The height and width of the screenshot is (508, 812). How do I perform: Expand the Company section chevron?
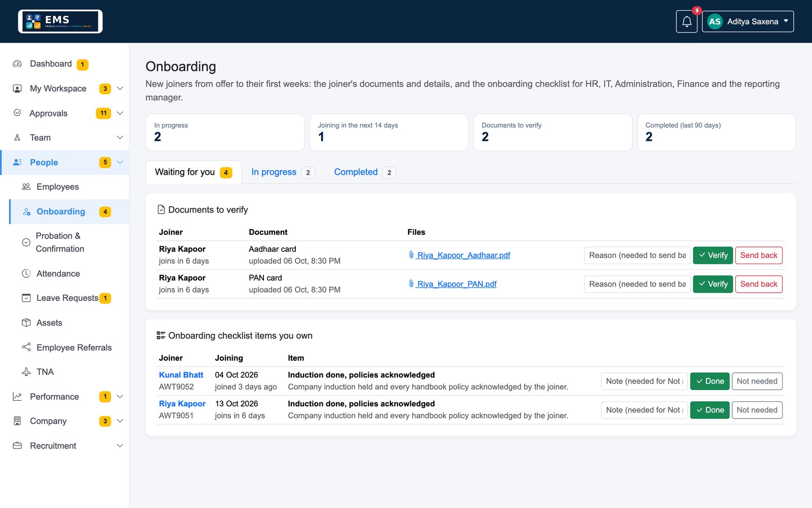(120, 421)
